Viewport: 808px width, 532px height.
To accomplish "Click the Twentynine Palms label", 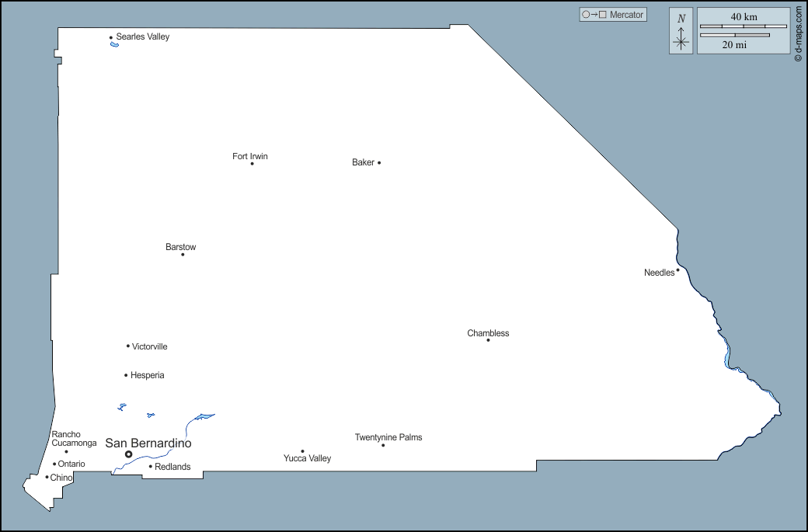I will (x=388, y=437).
